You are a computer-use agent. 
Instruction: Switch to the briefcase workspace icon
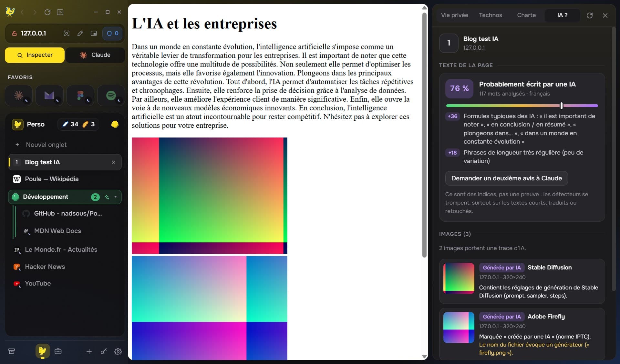click(x=58, y=351)
